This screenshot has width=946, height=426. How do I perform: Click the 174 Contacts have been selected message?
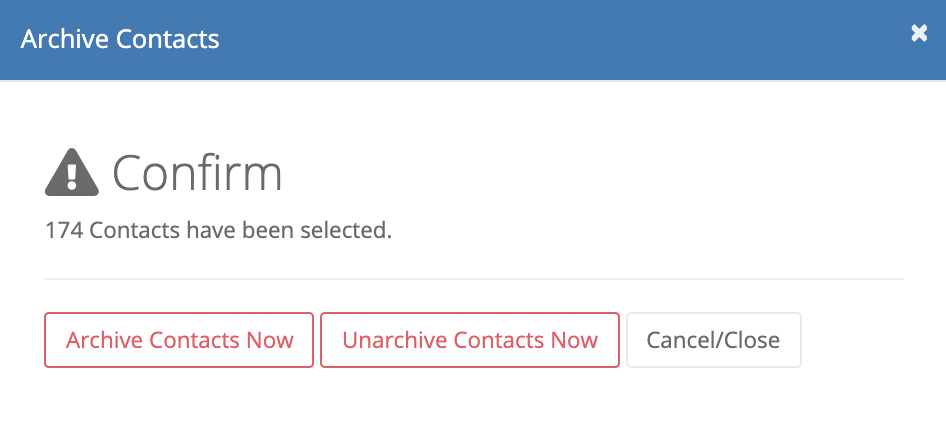[218, 230]
